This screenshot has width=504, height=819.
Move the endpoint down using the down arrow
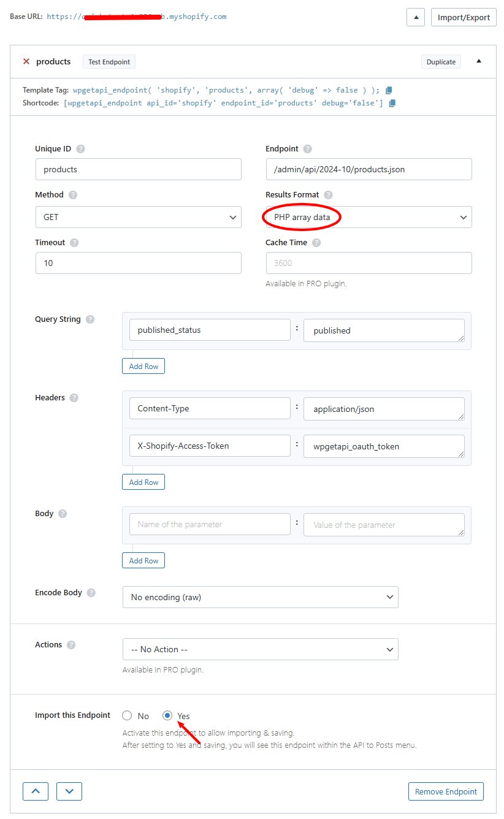coord(69,791)
